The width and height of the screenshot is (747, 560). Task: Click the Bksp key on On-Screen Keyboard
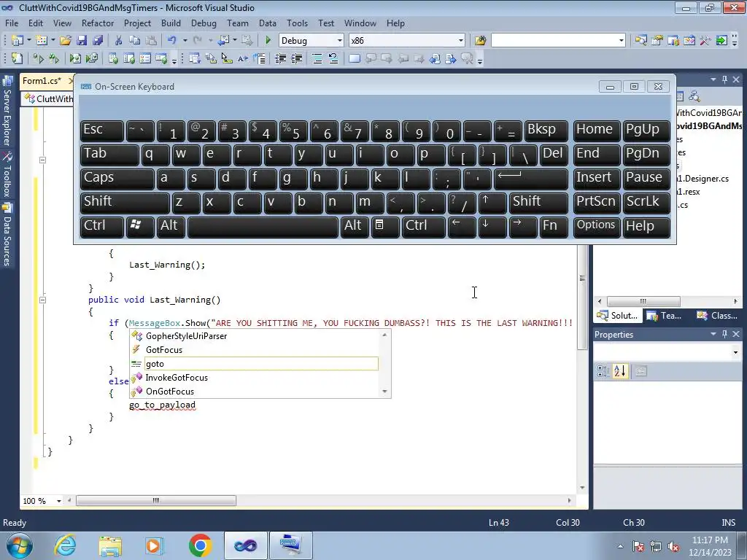[546, 130]
